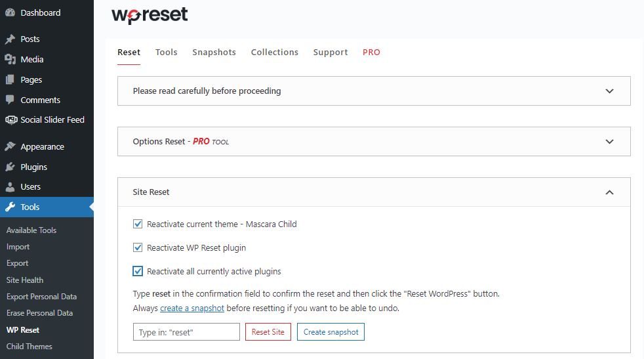Screen dimensions: 644x359
Task: Expand the Please read carefully section
Action: tap(609, 91)
